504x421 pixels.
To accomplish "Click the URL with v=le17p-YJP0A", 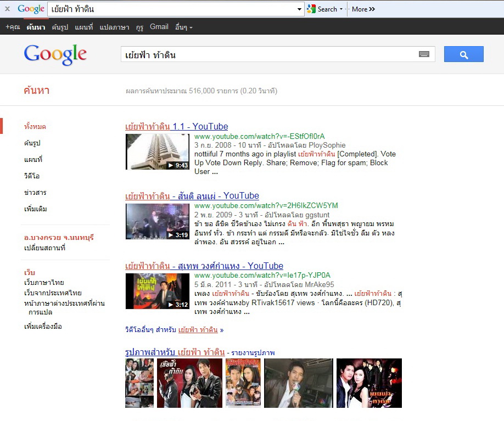I will 262,276.
